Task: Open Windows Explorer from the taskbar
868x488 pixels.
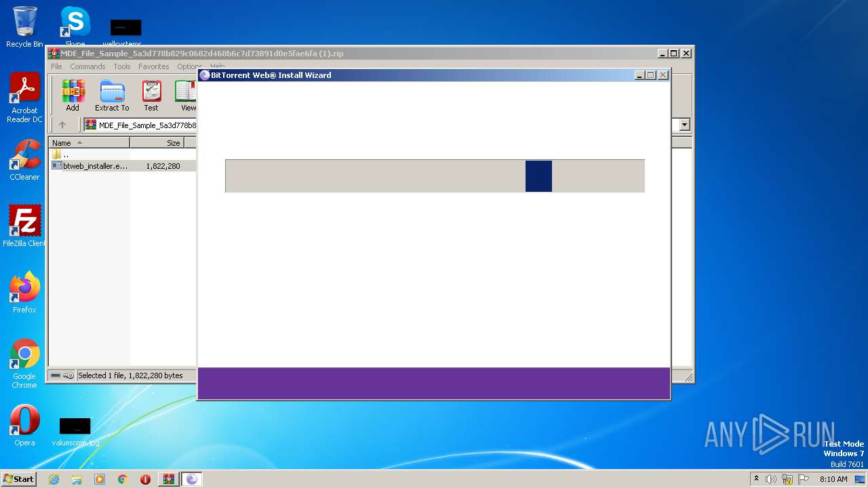Action: 77,479
